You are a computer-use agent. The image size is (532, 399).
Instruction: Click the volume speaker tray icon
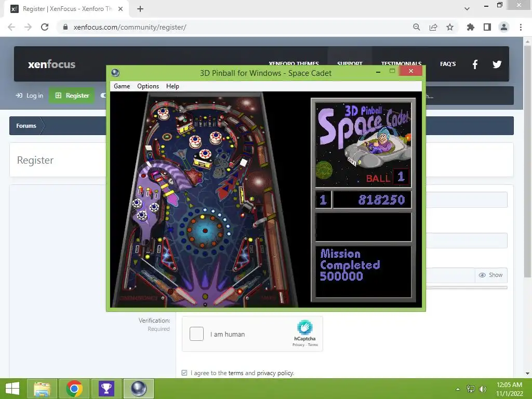coord(483,389)
